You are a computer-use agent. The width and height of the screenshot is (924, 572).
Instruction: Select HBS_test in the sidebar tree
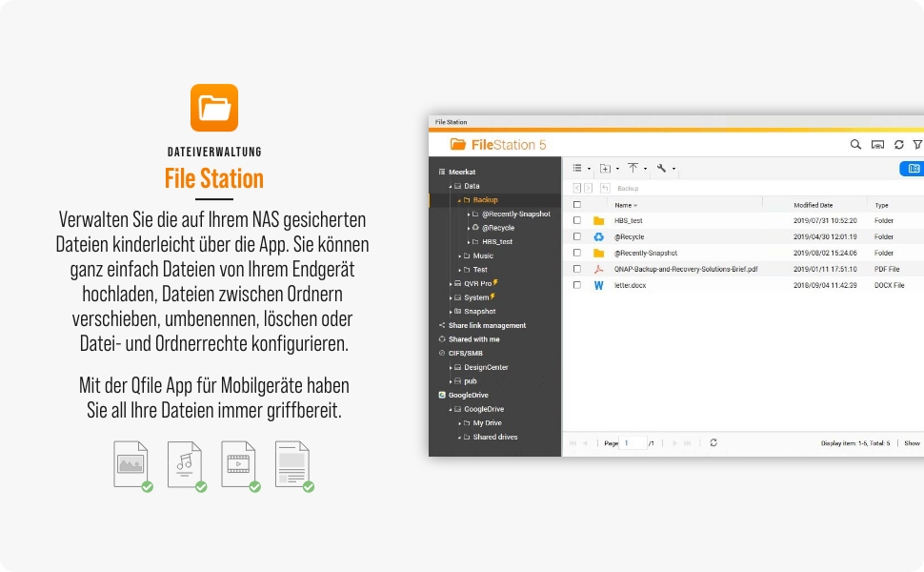coord(496,242)
